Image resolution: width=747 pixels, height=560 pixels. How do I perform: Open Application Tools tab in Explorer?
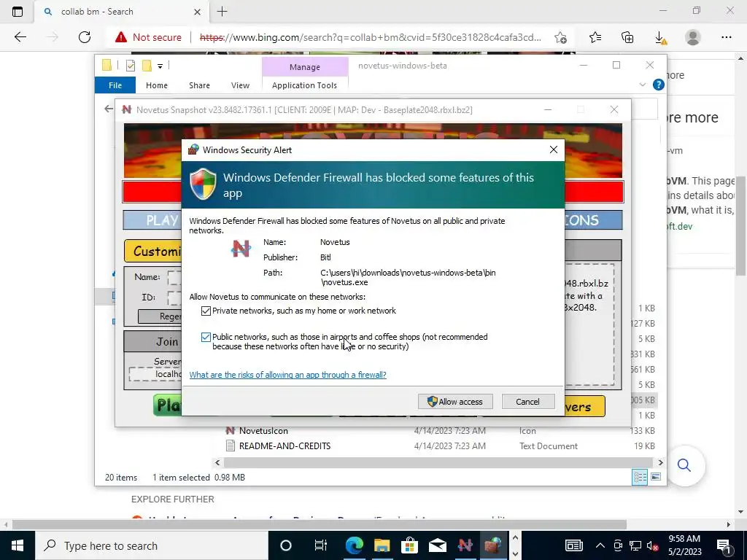(304, 85)
